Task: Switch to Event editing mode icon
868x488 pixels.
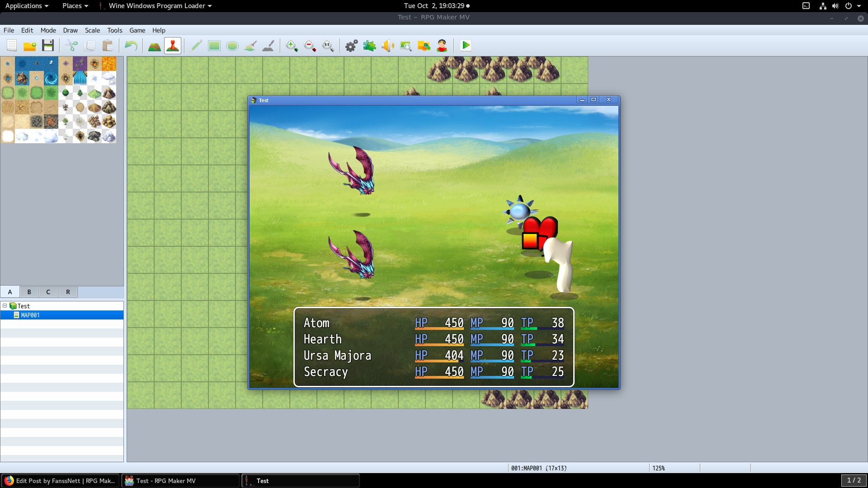Action: coord(173,46)
